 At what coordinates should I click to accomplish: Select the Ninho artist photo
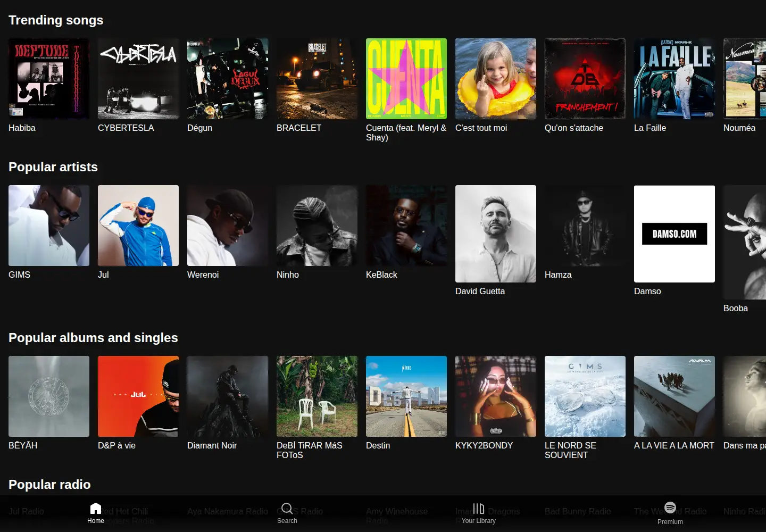[x=317, y=226]
